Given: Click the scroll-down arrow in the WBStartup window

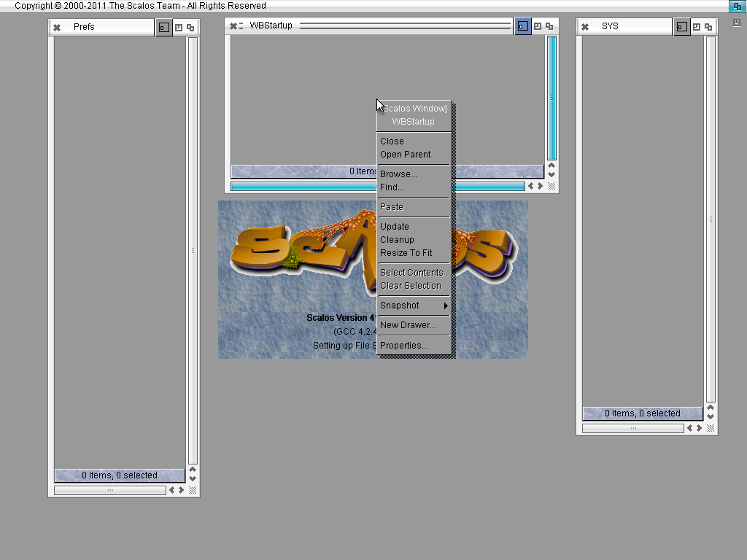Looking at the screenshot, I should coord(551,175).
